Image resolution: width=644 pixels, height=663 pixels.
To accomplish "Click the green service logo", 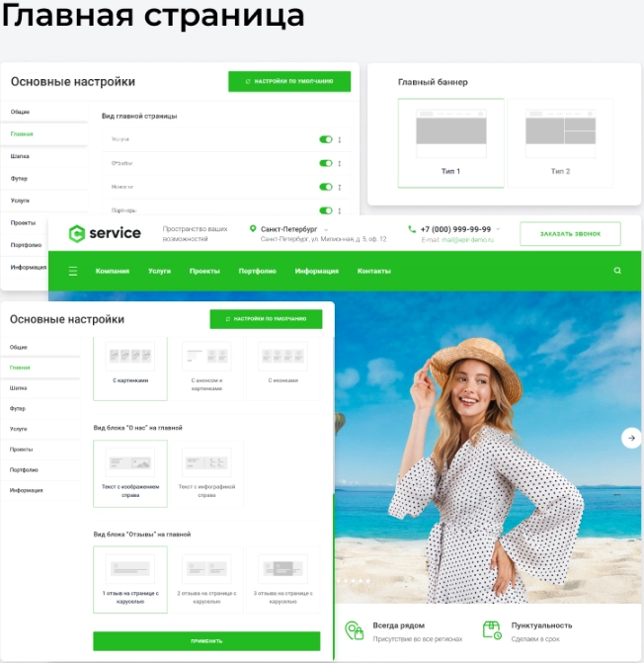I will tap(105, 233).
